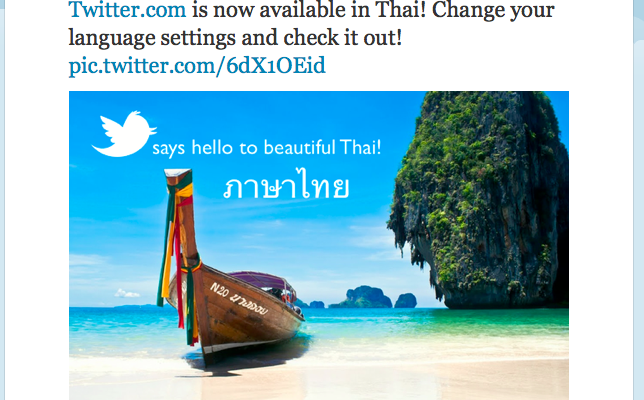Click the white Twitter bird logo
644x400 pixels.
123,134
